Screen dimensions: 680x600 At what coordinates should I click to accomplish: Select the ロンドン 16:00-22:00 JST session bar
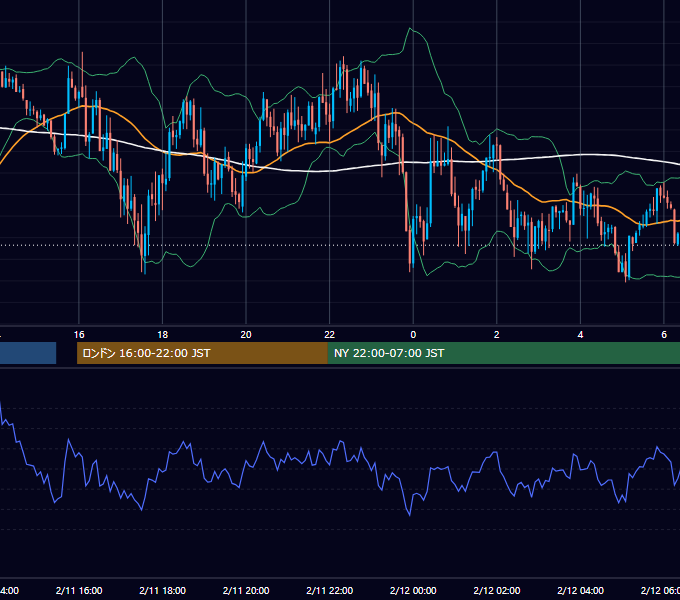coord(202,353)
